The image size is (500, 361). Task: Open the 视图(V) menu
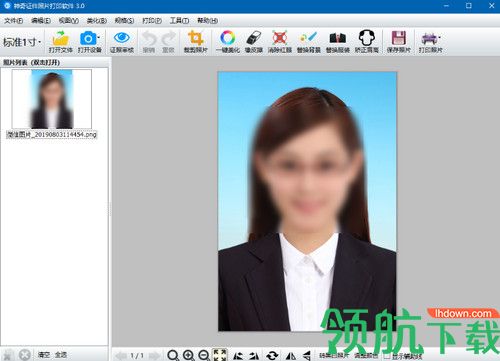[x=69, y=21]
